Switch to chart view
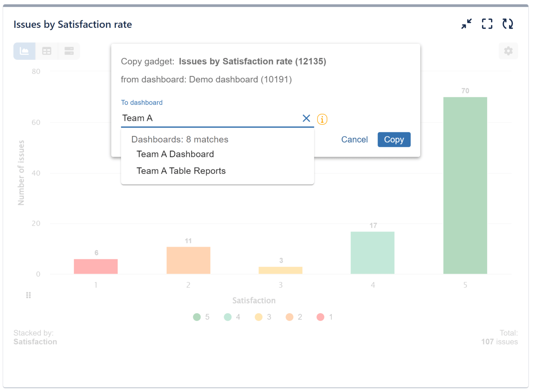Viewport: 533px width, 392px height. (x=24, y=51)
